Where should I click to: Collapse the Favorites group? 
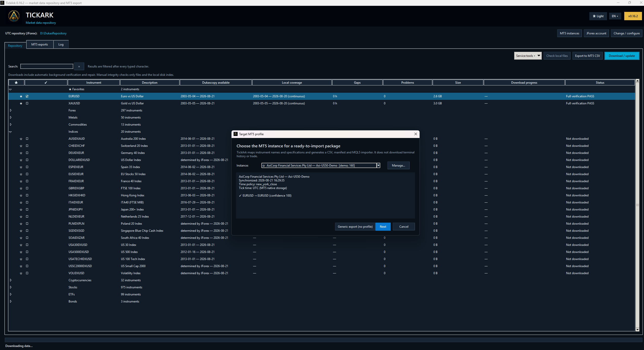10,89
